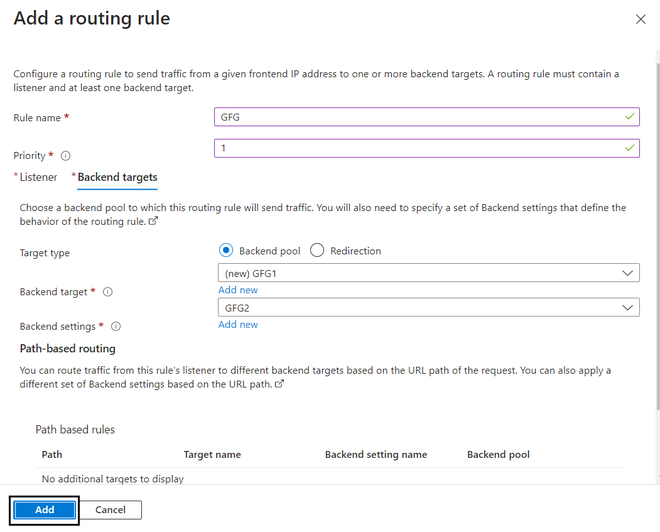Switch to the Listener tab
The height and width of the screenshot is (532, 660).
click(38, 177)
